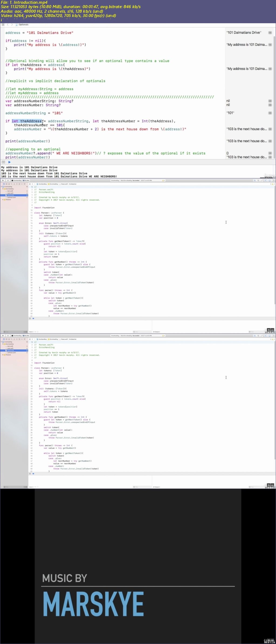Collapse the ErrorHandling project root, first Xcode window
The height and width of the screenshot is (644, 276).
click(1, 187)
